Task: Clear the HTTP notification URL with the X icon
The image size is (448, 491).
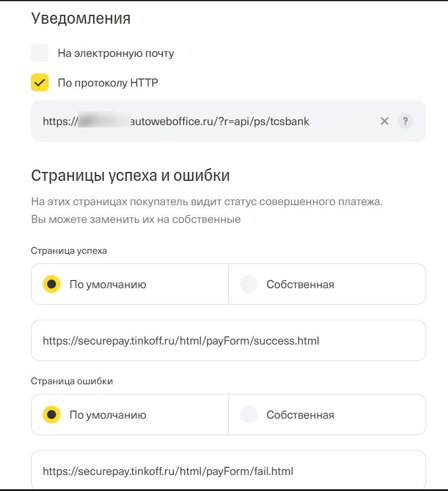Action: pos(385,121)
